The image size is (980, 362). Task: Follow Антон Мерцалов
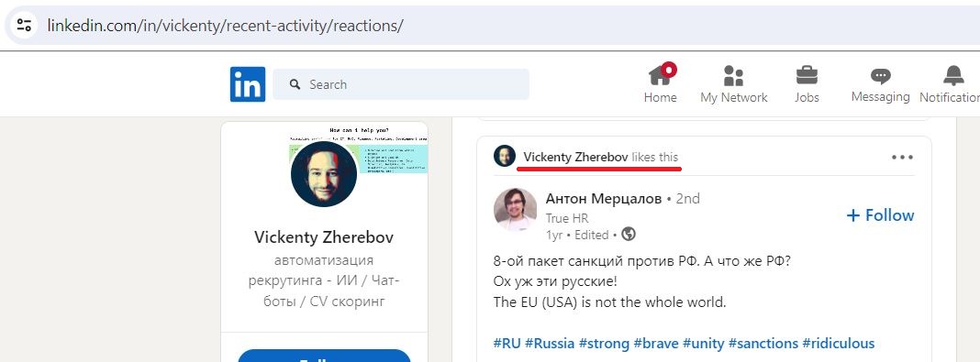click(880, 215)
